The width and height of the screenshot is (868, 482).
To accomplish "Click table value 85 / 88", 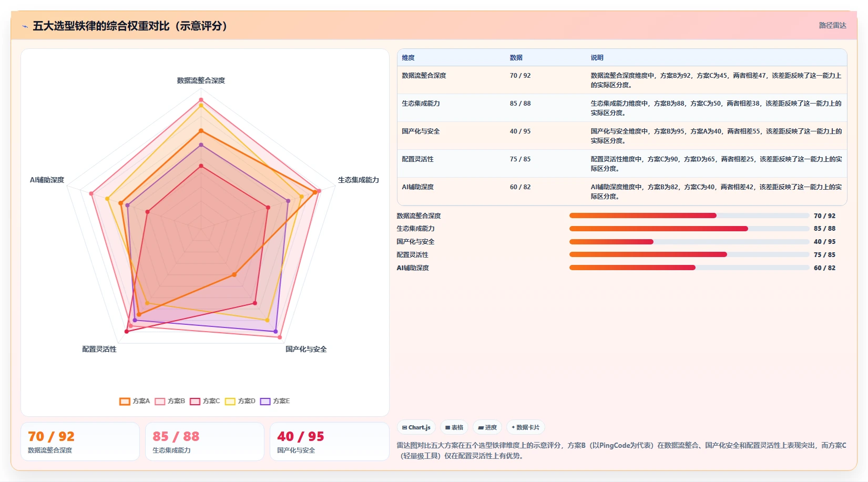I will tap(520, 104).
